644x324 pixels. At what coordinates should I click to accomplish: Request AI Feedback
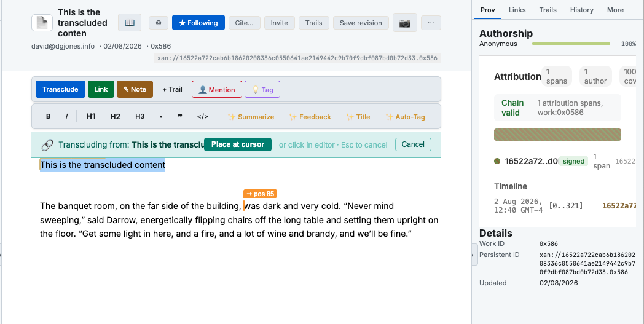310,117
